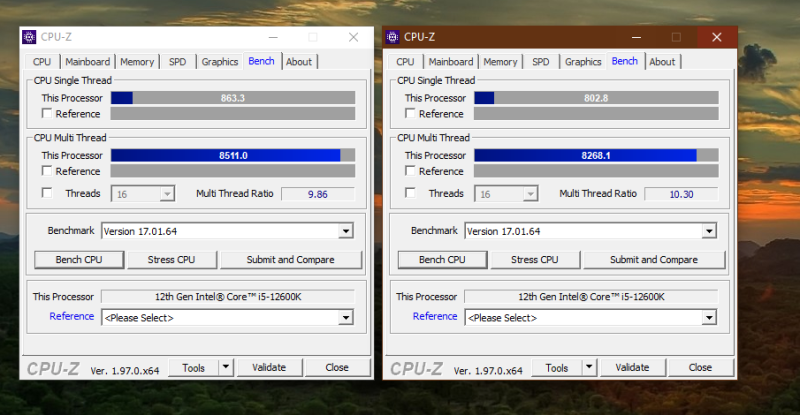The image size is (800, 415).
Task: Switch to SPD tab in left window
Action: 178,62
